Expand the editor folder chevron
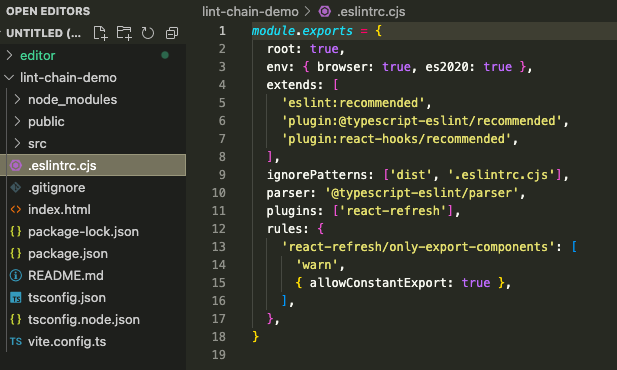The width and height of the screenshot is (617, 370). [x=10, y=56]
